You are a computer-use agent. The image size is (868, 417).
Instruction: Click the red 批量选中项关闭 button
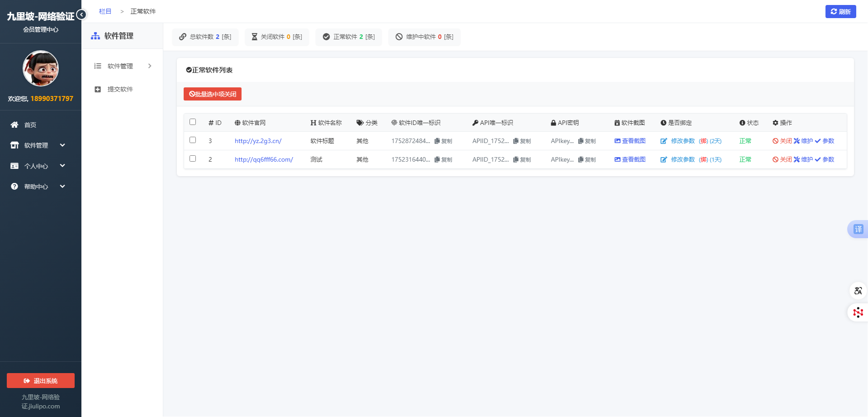[x=213, y=94]
